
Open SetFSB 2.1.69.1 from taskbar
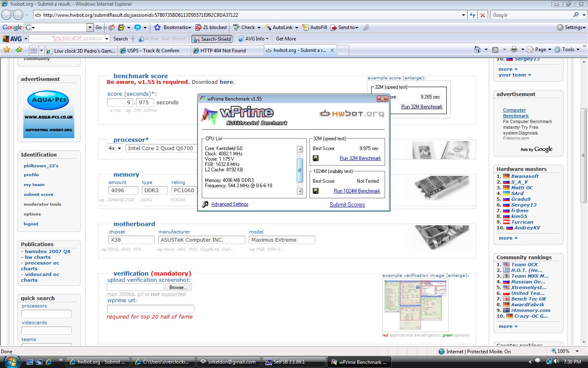(294, 362)
